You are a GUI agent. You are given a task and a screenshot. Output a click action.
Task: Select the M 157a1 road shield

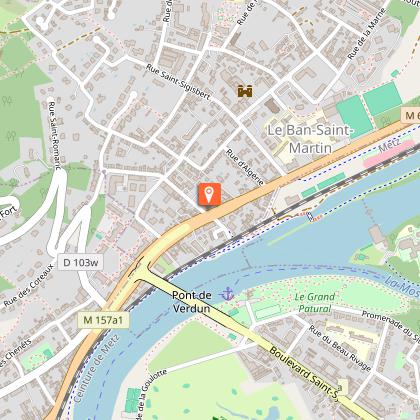(103, 320)
